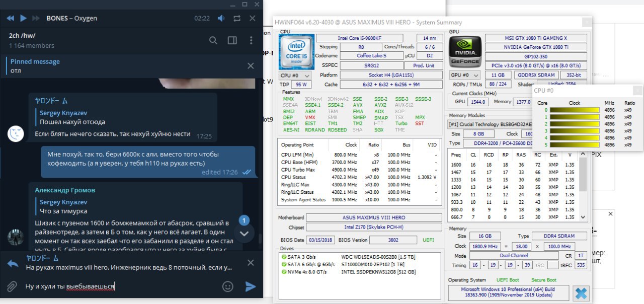The width and height of the screenshot is (644, 304).
Task: Select the 933.3 frequency timing row
Action: click(x=513, y=202)
